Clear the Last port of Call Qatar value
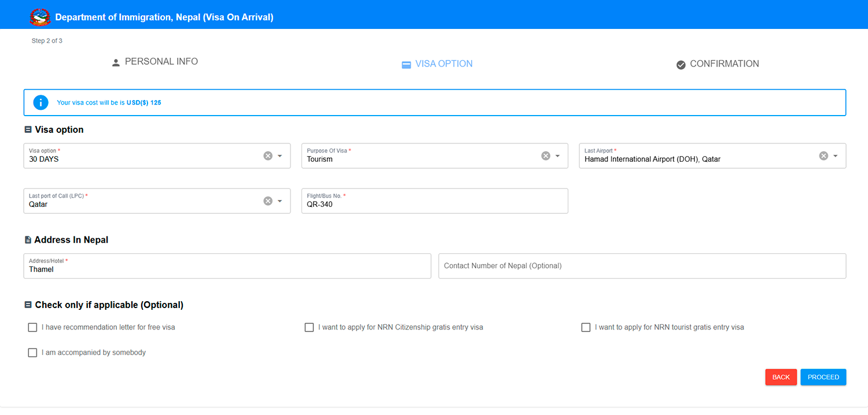 tap(268, 201)
